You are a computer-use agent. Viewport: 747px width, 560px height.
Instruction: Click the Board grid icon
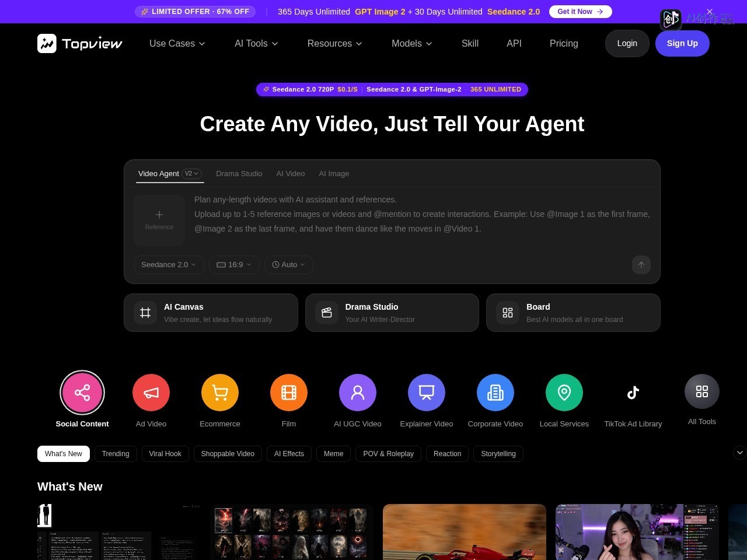coord(508,313)
